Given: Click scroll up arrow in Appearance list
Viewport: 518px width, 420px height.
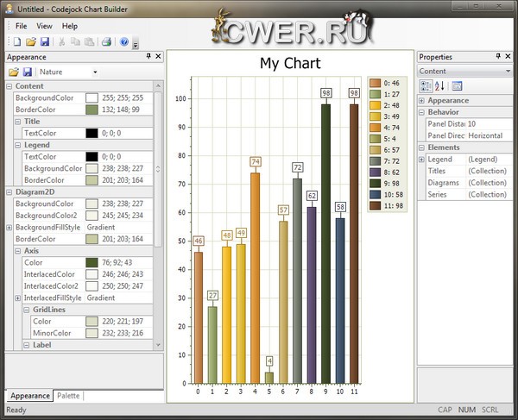Looking at the screenshot, I should 158,86.
